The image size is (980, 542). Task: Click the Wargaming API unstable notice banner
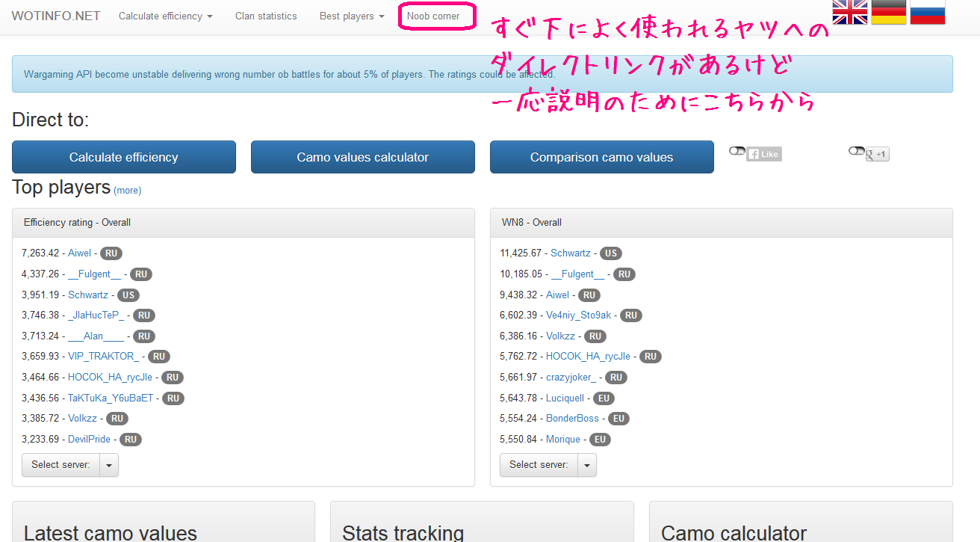(483, 74)
